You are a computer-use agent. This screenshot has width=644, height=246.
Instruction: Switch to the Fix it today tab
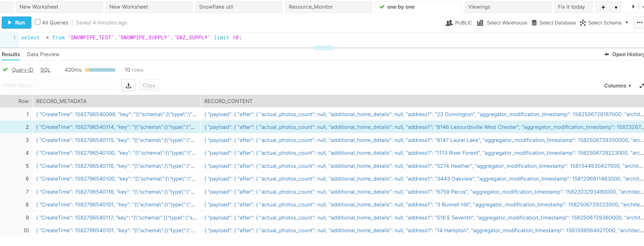(x=574, y=7)
